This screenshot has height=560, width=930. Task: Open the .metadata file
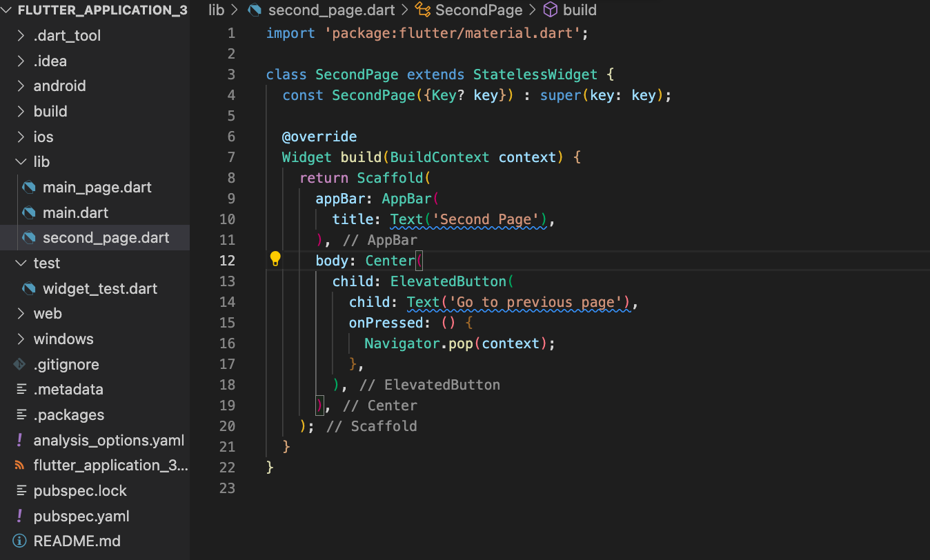click(x=68, y=390)
